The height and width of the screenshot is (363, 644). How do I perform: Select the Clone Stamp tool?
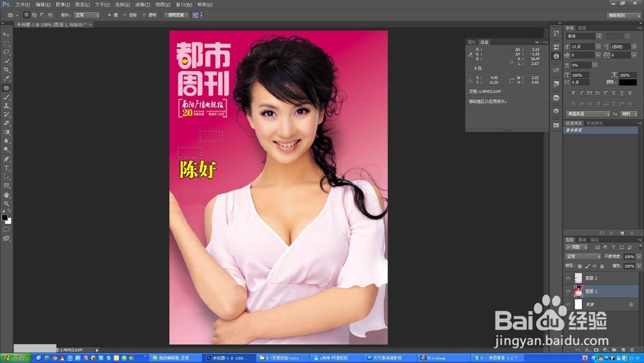point(6,106)
